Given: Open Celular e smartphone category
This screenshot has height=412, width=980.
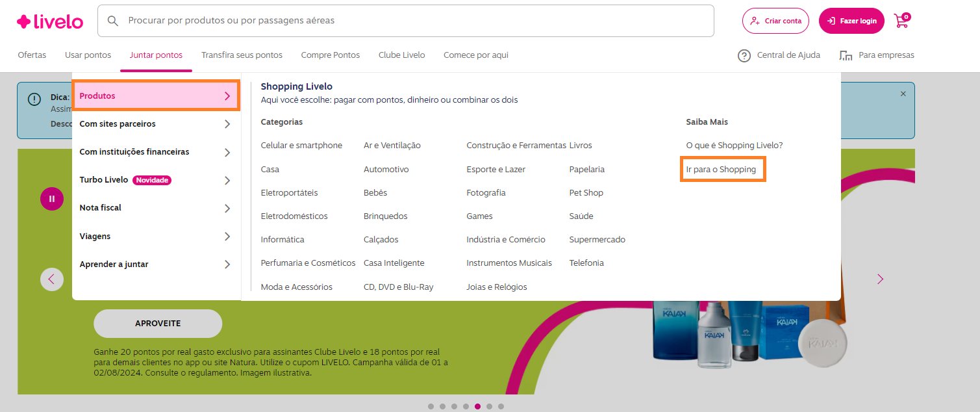Looking at the screenshot, I should 301,146.
